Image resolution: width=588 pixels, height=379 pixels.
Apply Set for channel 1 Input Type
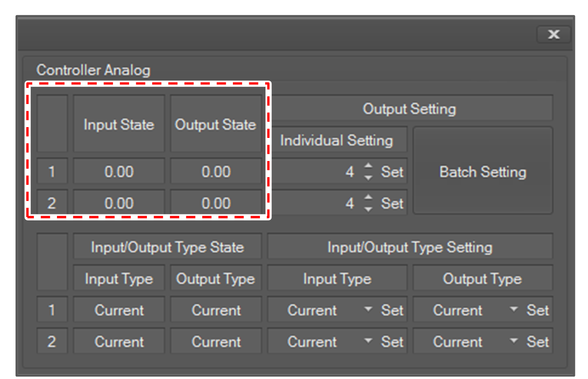[x=392, y=310]
